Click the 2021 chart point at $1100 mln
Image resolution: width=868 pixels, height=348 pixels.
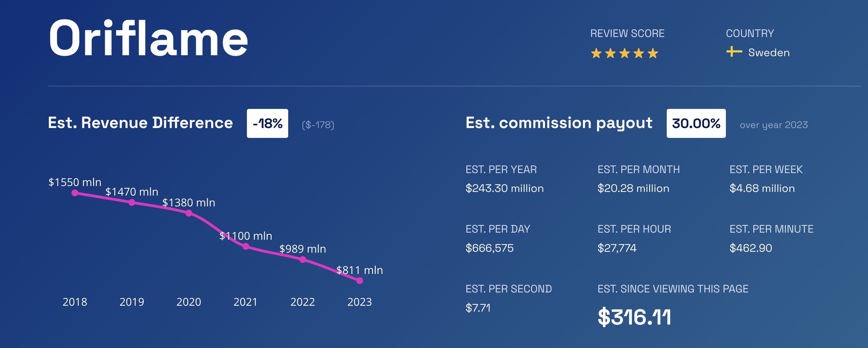pyautogui.click(x=246, y=246)
